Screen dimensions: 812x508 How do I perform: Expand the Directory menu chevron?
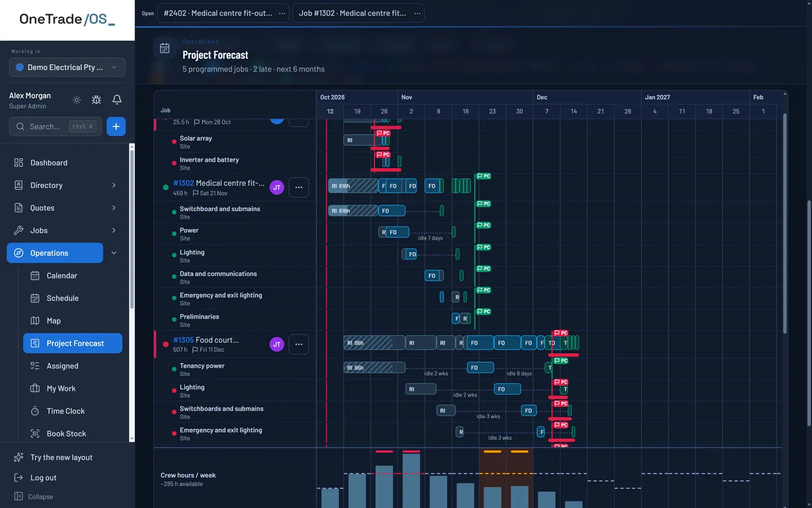pos(114,185)
